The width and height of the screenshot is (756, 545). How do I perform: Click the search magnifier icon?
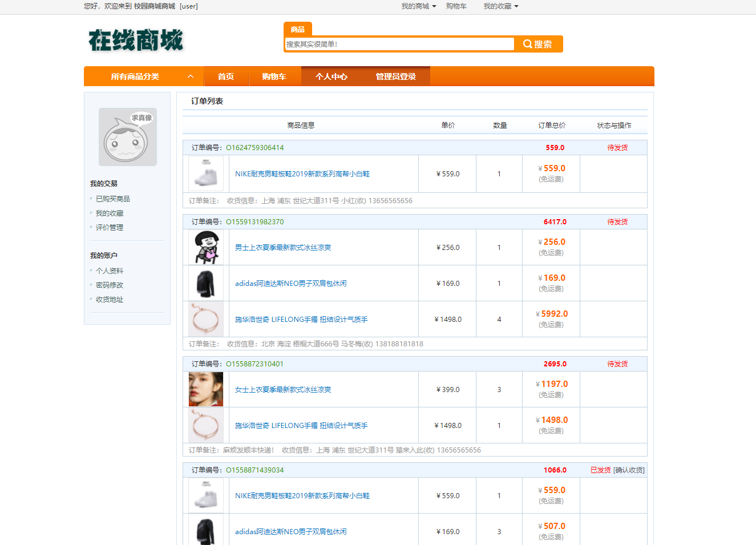coord(527,43)
